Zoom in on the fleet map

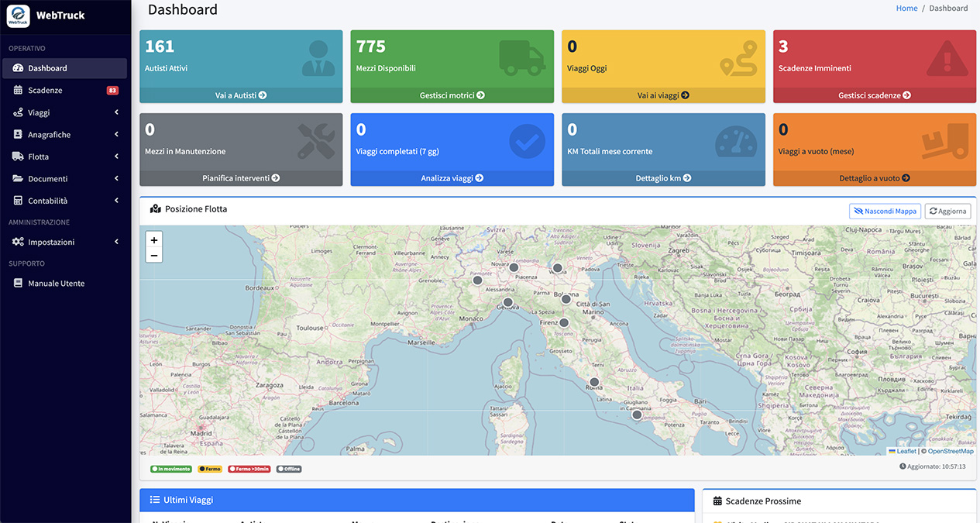(154, 240)
